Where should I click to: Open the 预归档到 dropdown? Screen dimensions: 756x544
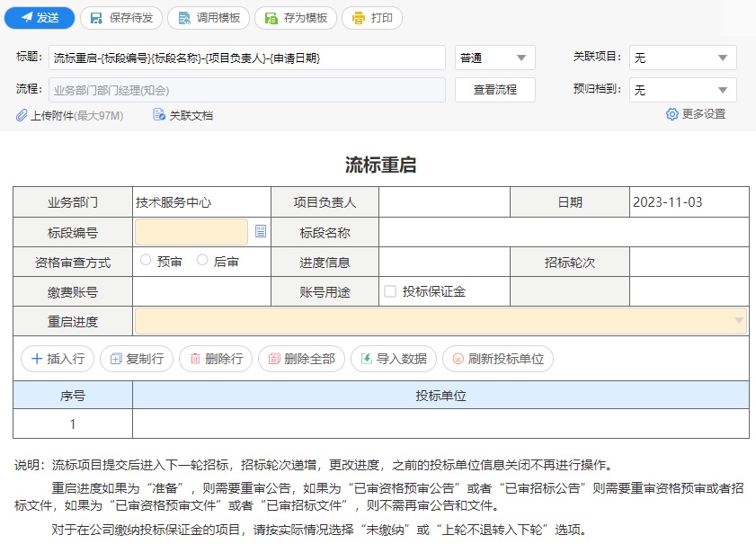point(682,90)
